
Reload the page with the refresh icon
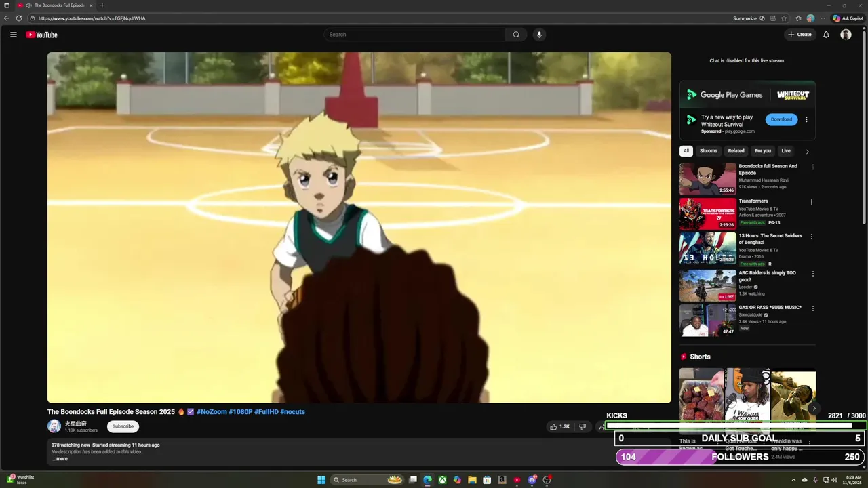click(x=19, y=18)
